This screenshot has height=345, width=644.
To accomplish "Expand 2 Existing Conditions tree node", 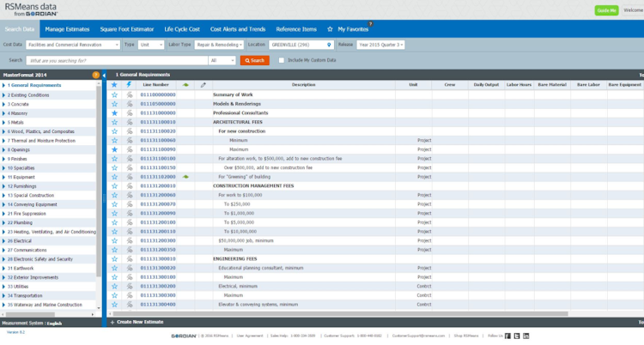I will point(3,95).
